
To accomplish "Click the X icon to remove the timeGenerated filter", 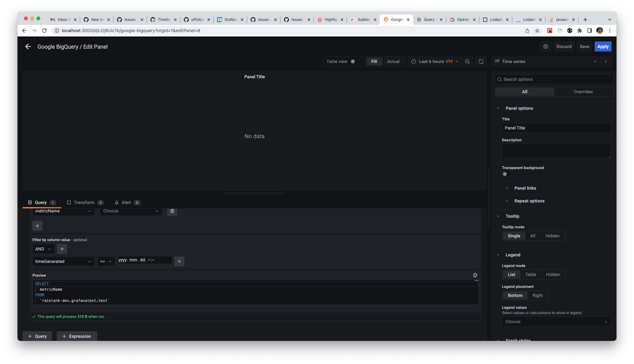I will click(179, 261).
